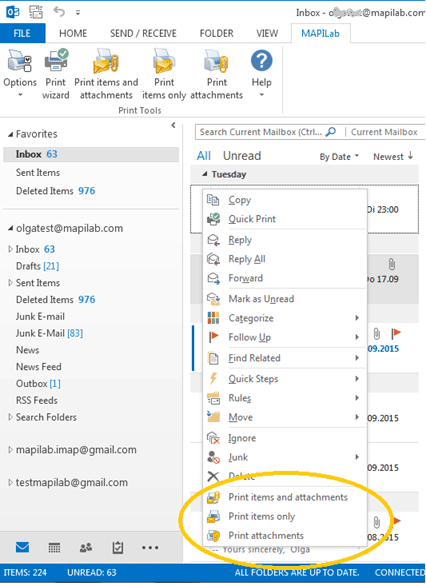The width and height of the screenshot is (426, 586).
Task: Choose Print items only in context menu
Action: pos(285,516)
